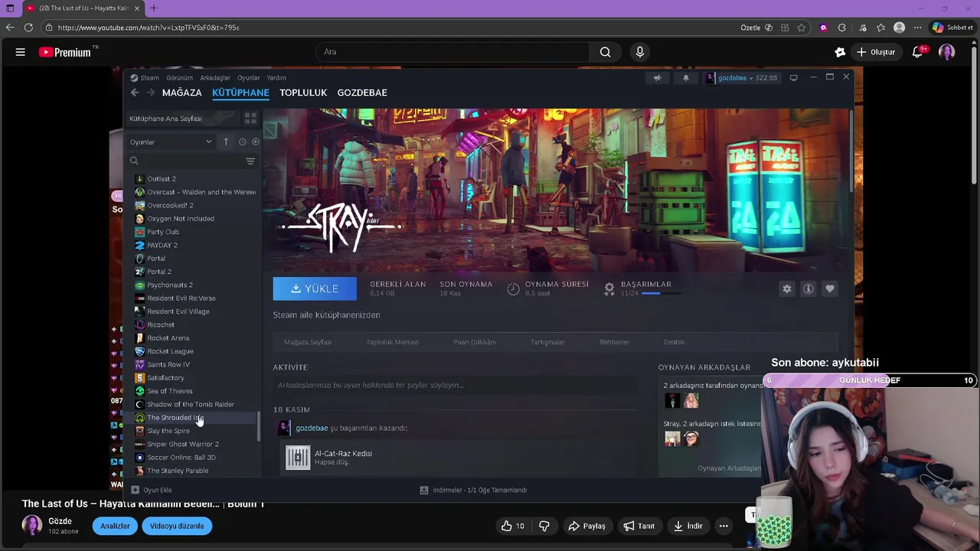Click the Steam forward arrow

point(151,93)
